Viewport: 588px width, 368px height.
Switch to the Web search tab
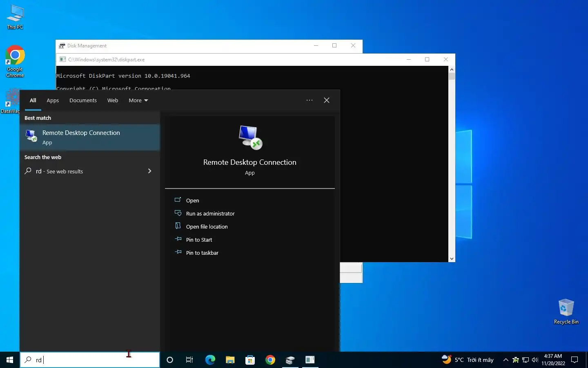(x=113, y=100)
